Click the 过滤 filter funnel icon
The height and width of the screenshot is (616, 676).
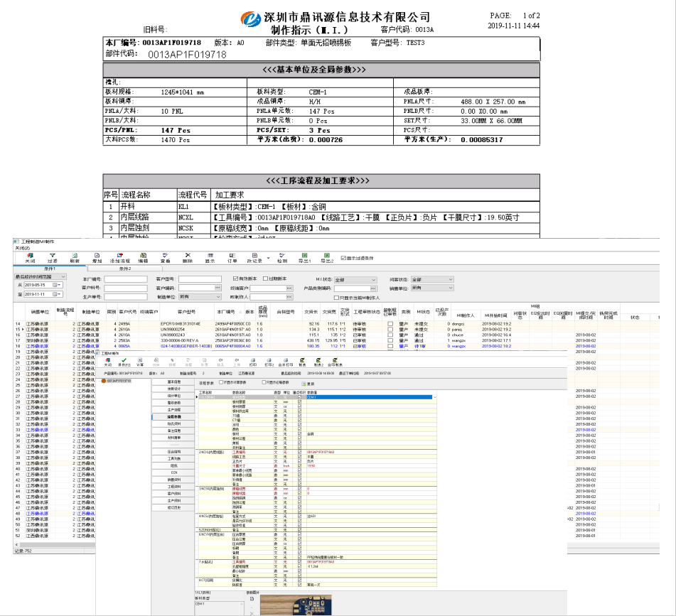pos(52,256)
